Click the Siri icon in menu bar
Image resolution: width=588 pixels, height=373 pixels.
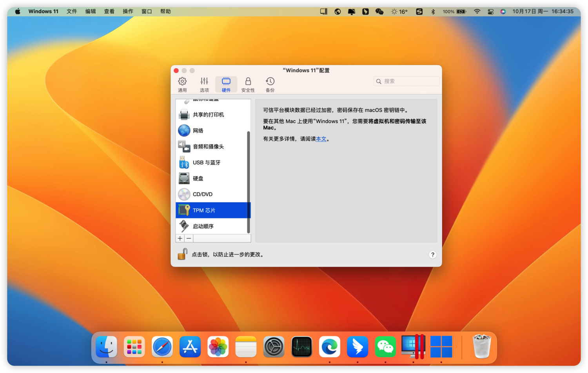(503, 11)
